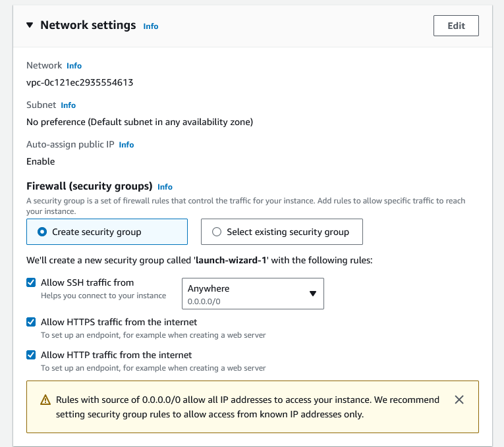Click the Edit button
The height and width of the screenshot is (447, 504).
[x=456, y=26]
